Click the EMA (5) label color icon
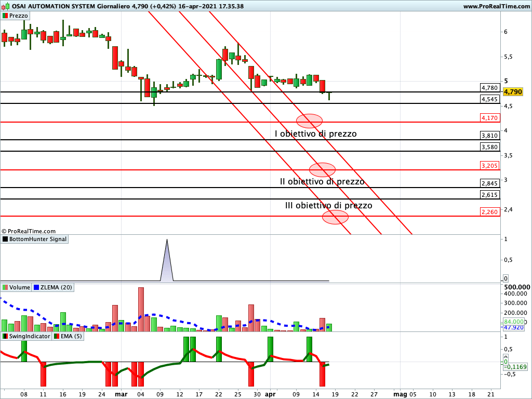This screenshot has height=399, width=532. point(57,336)
